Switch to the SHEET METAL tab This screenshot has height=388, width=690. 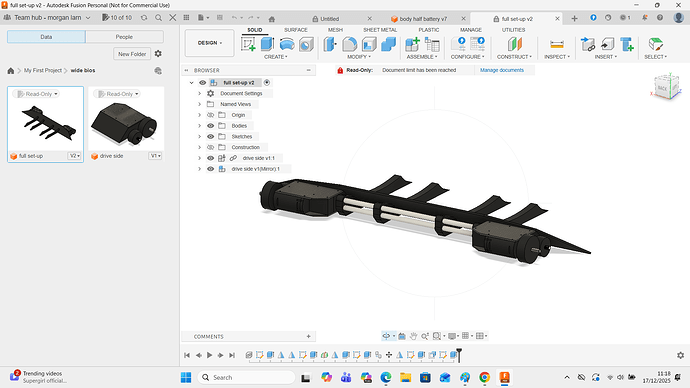click(380, 30)
